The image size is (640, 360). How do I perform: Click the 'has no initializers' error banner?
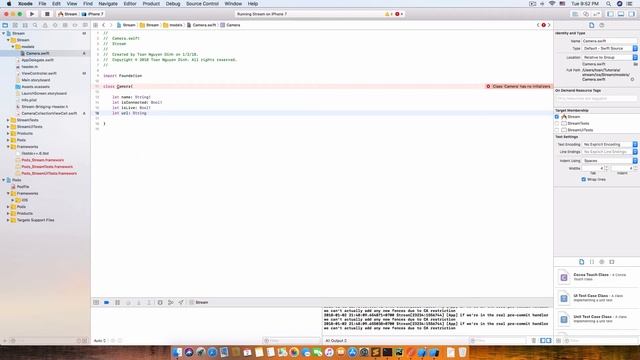[x=518, y=87]
